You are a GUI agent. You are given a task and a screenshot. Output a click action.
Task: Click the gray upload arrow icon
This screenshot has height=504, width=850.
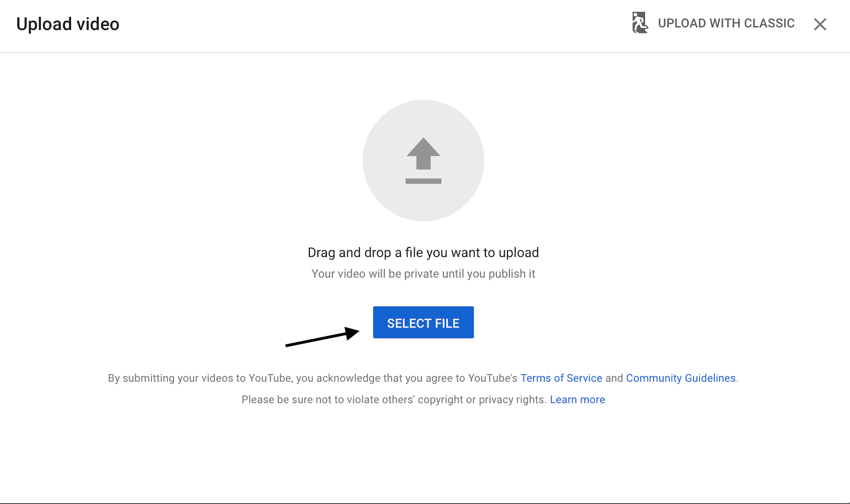pos(423,153)
